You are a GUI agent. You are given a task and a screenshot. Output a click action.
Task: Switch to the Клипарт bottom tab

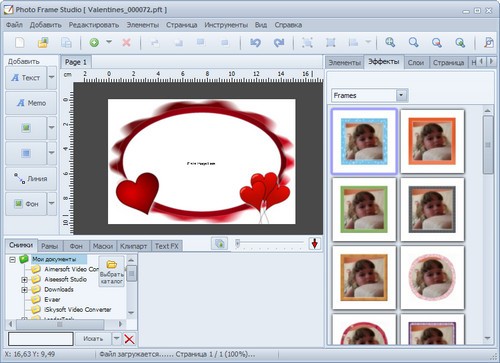pos(133,246)
